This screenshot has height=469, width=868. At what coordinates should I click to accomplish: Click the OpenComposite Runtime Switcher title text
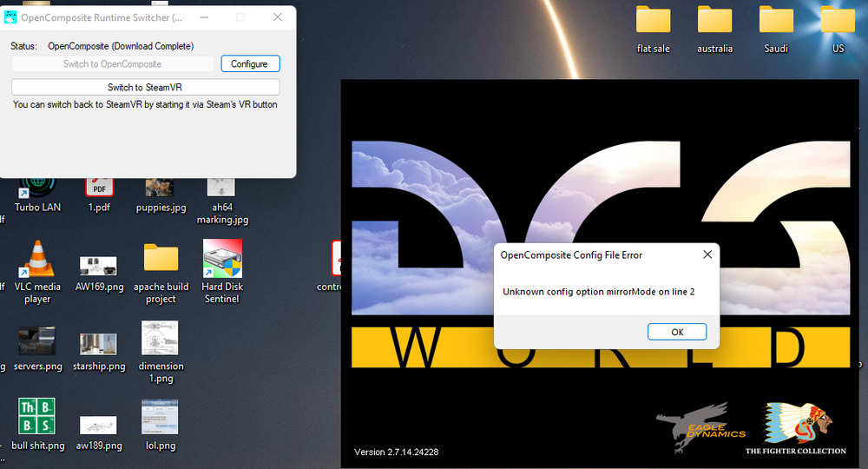[102, 17]
